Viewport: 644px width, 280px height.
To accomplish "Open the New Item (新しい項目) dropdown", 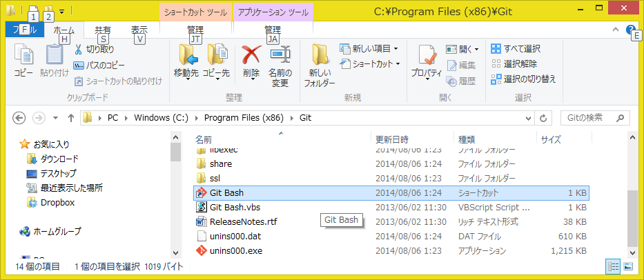I will pyautogui.click(x=369, y=49).
